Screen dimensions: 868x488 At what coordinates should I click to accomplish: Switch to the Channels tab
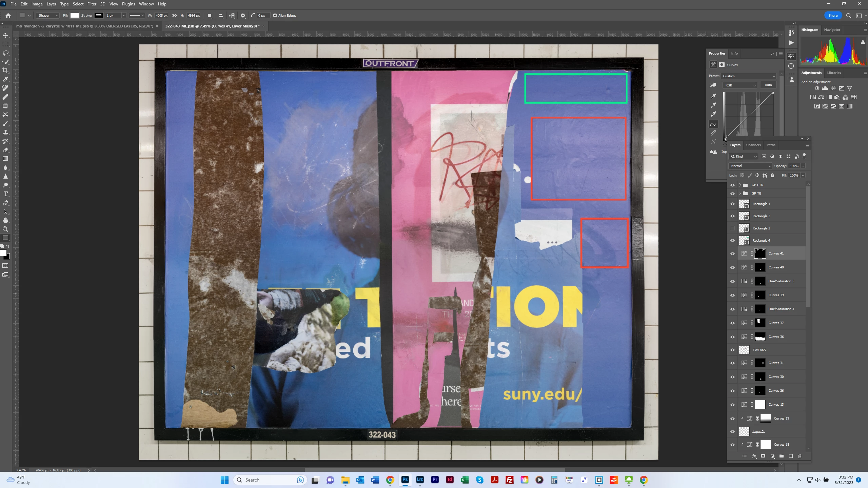(753, 145)
